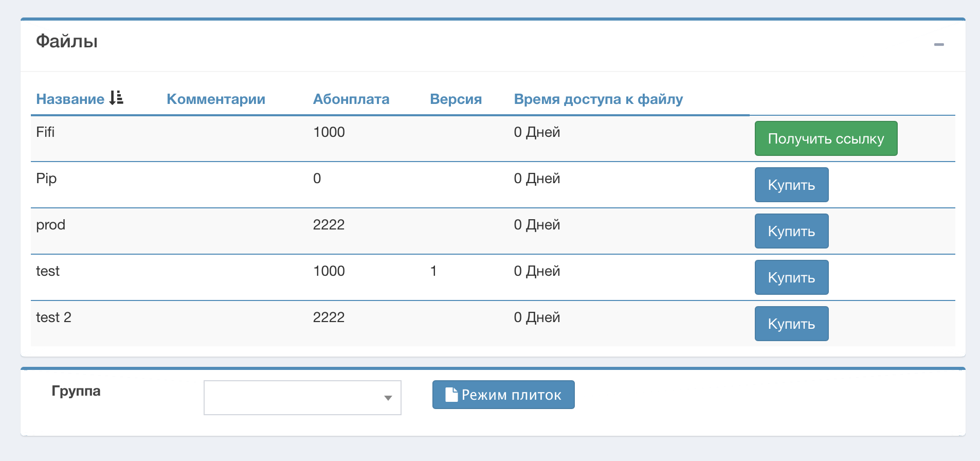Buy the prod file

click(791, 231)
